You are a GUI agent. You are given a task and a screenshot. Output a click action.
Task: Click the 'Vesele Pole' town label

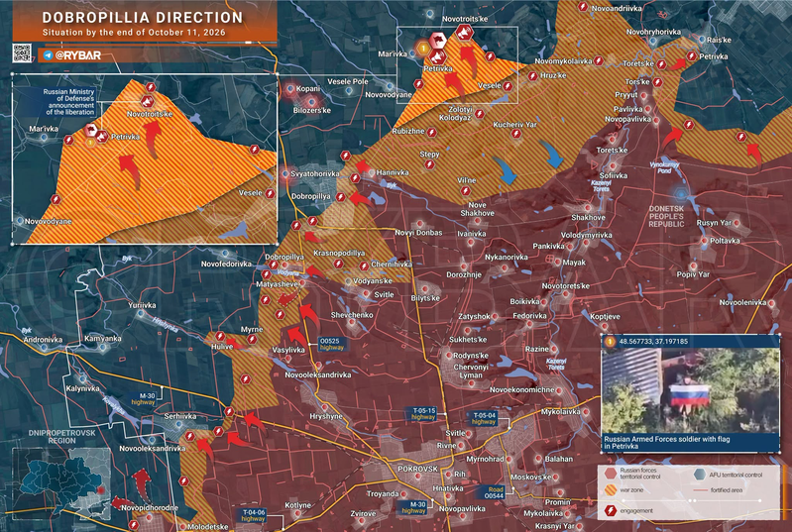348,81
